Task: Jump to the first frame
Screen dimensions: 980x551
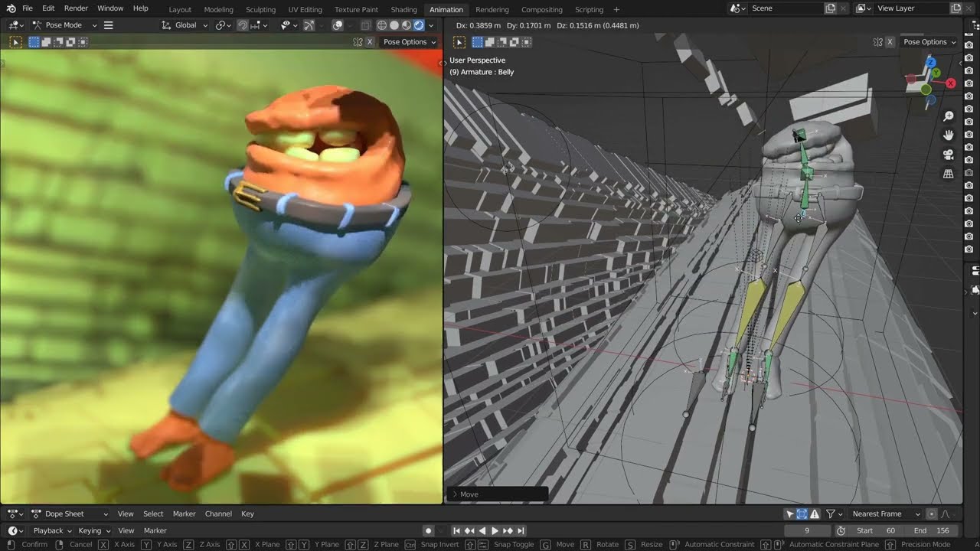Action: click(x=456, y=530)
